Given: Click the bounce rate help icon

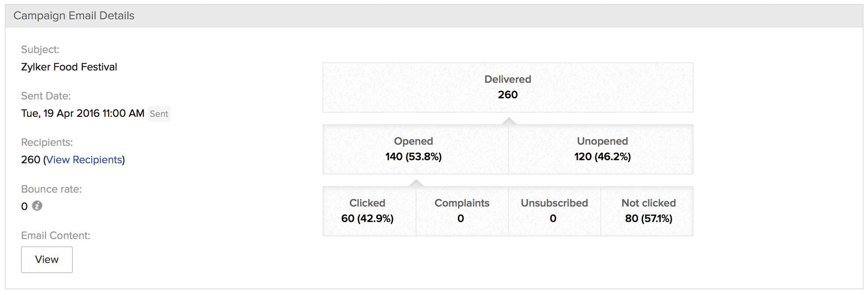Looking at the screenshot, I should pyautogui.click(x=37, y=206).
